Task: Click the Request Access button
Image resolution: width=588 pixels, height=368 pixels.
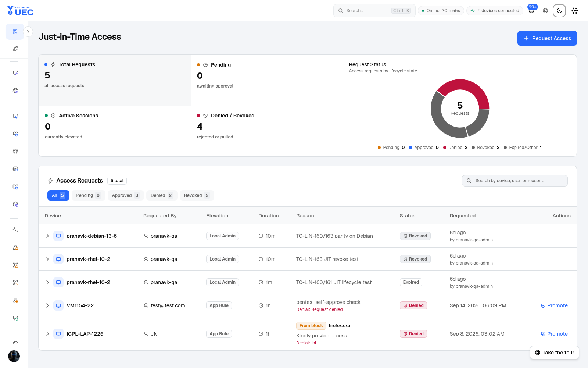Action: [x=547, y=38]
